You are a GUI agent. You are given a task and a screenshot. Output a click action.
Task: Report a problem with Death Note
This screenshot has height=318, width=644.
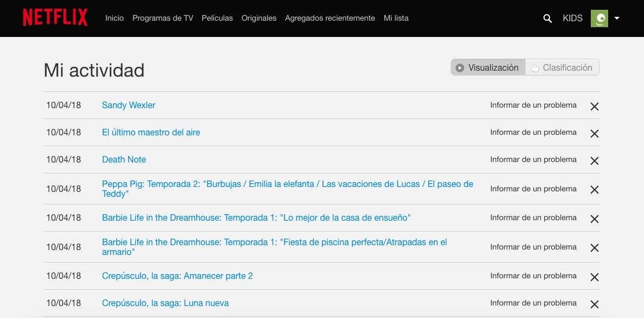tap(534, 160)
